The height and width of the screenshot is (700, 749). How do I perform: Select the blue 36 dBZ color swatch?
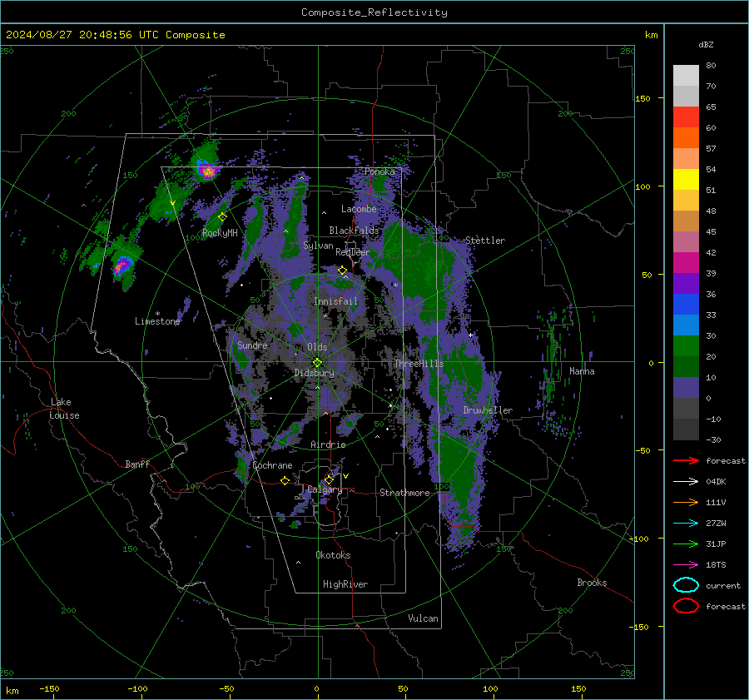click(686, 304)
